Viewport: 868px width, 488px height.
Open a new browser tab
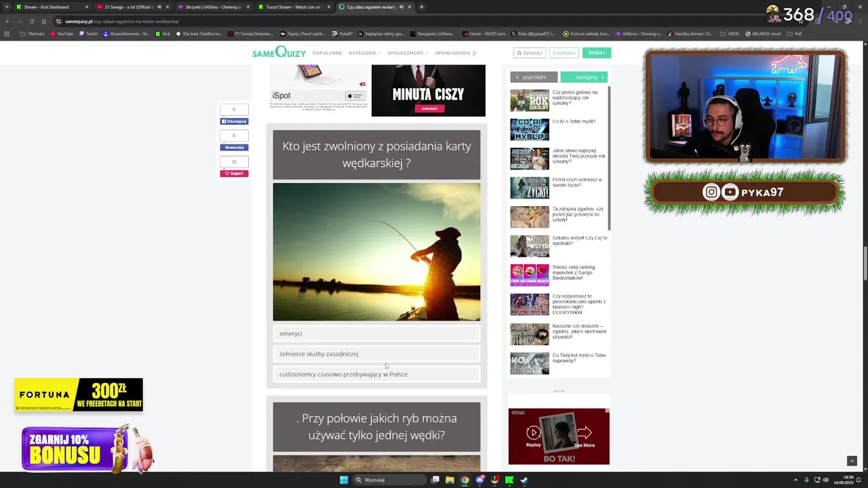[x=422, y=7]
